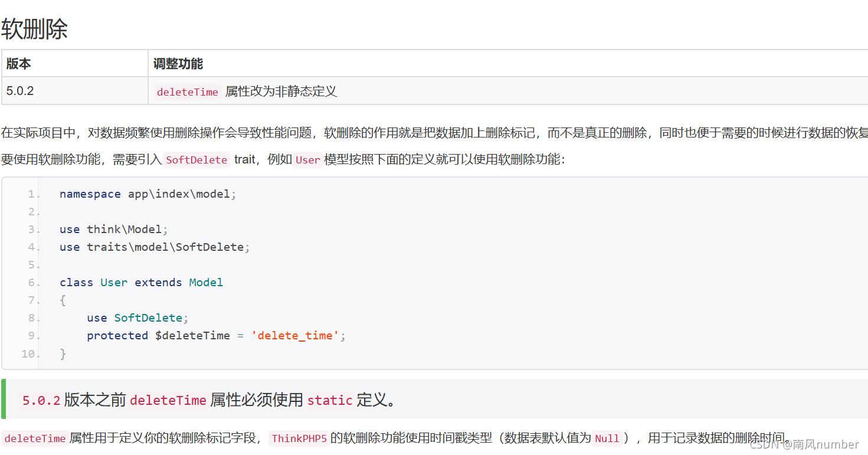The image size is (868, 455).
Task: Click the 5.0.2 version table cell
Action: tap(74, 91)
